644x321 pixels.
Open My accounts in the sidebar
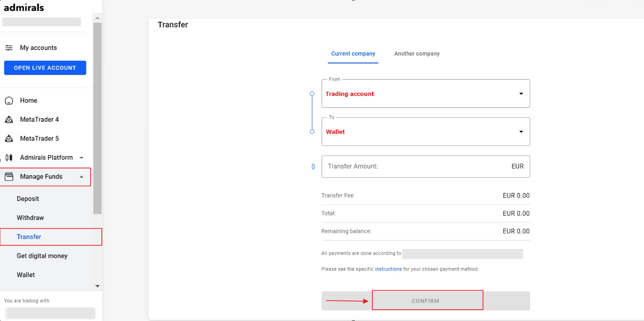38,48
